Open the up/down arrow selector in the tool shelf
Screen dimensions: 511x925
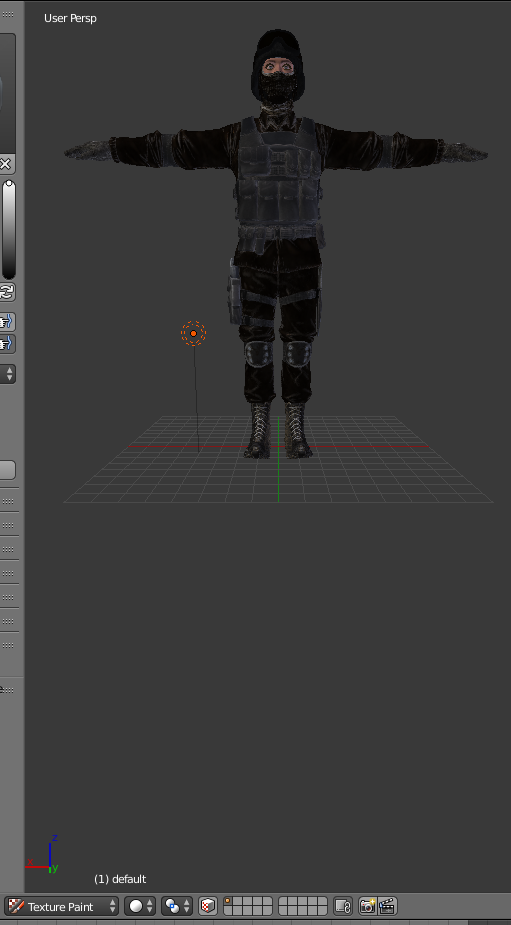tap(8, 373)
